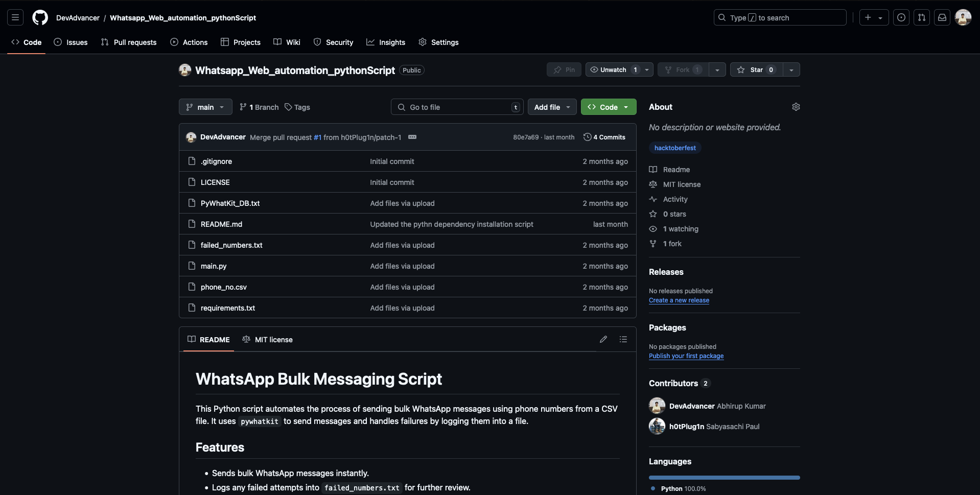Open the README.md file
980x495 pixels.
pos(221,224)
